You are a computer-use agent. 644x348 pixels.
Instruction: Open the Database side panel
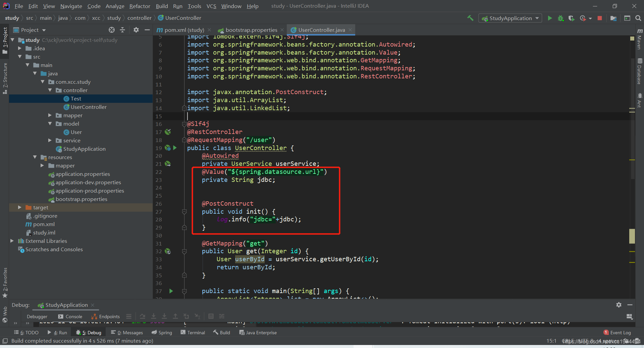click(x=640, y=71)
